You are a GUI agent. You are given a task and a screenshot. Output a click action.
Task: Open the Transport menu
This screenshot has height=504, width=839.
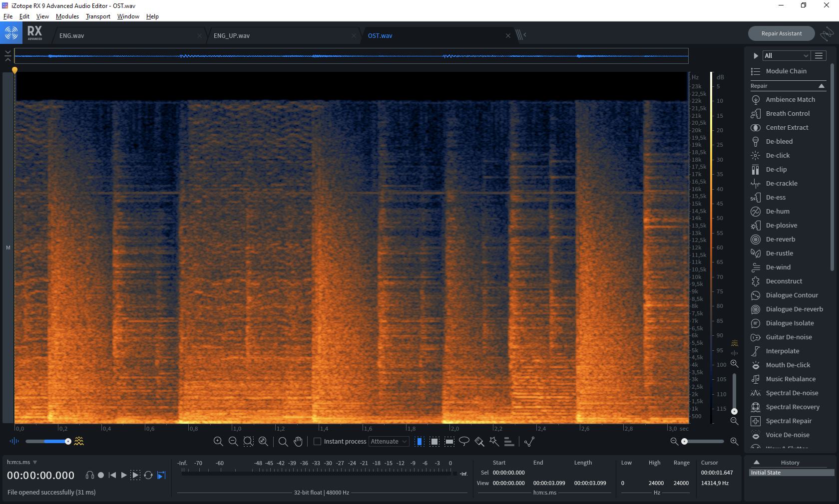coord(98,16)
